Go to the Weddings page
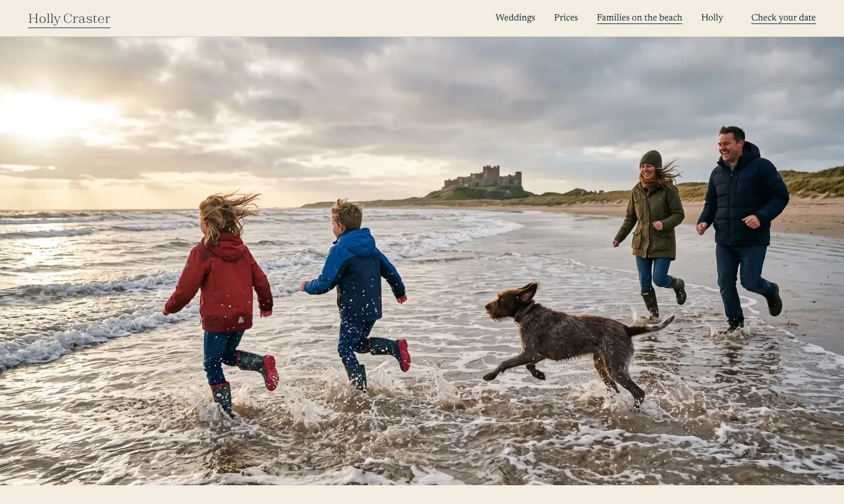The image size is (844, 504). coord(515,18)
